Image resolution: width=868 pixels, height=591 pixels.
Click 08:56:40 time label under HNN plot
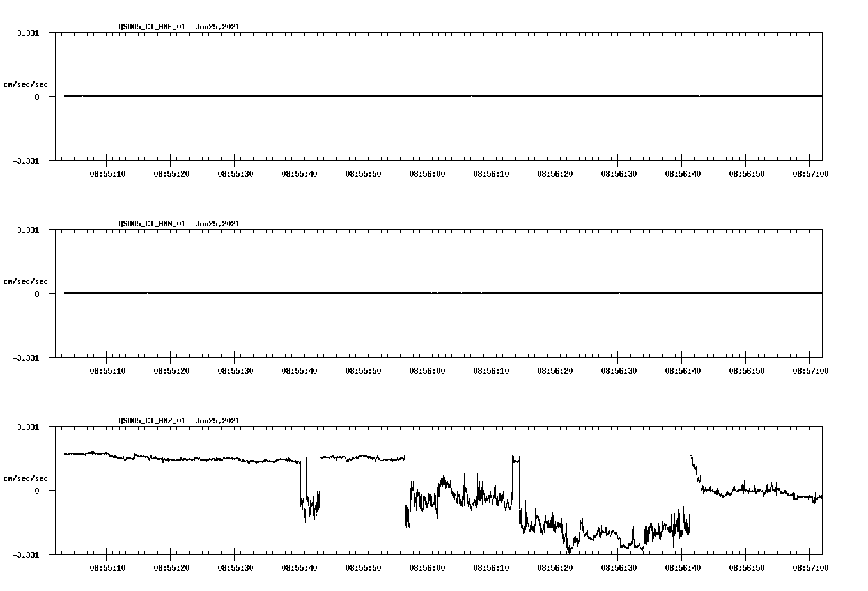(683, 370)
